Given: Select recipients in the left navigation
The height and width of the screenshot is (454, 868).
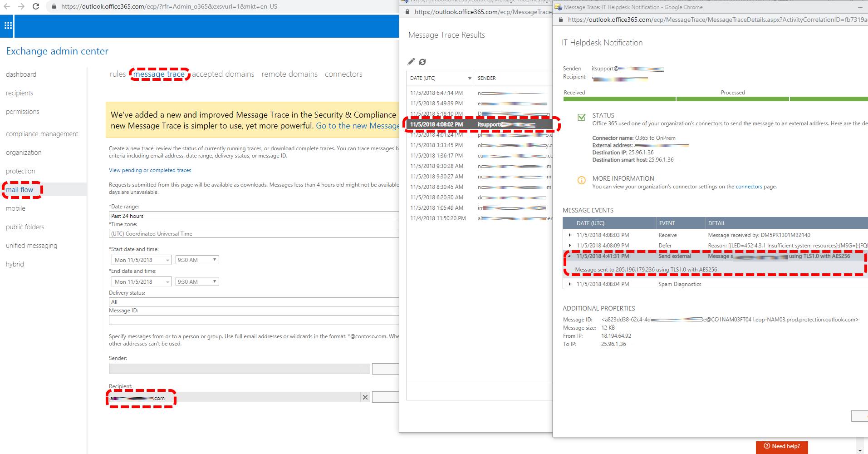Looking at the screenshot, I should tap(20, 93).
